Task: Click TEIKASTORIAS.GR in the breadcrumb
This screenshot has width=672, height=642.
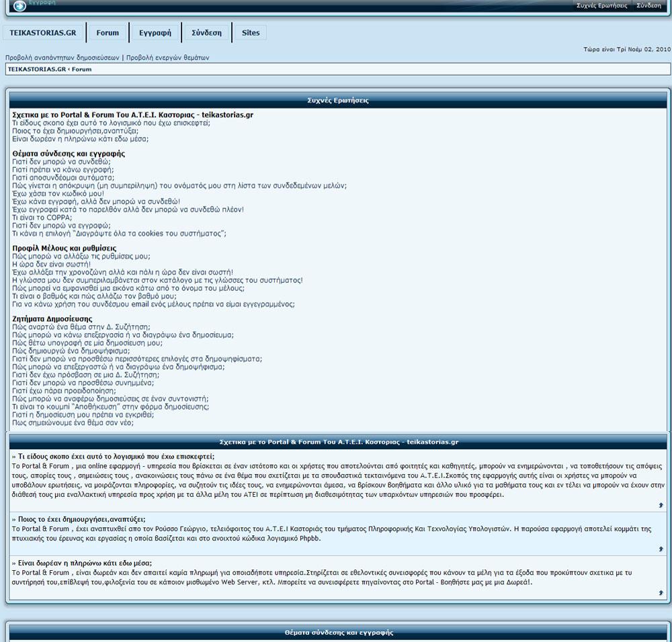Action: tap(37, 69)
